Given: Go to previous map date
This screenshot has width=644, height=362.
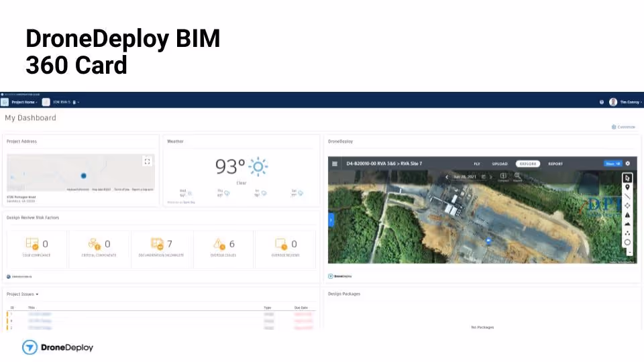Looking at the screenshot, I should (x=447, y=177).
